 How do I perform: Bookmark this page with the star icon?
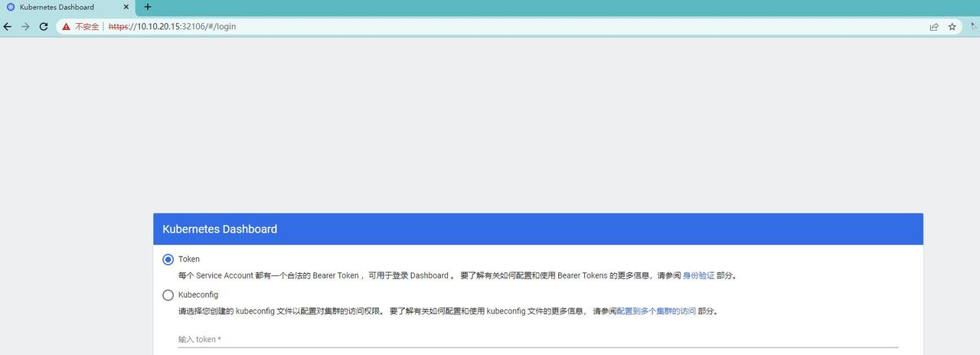coord(952,26)
